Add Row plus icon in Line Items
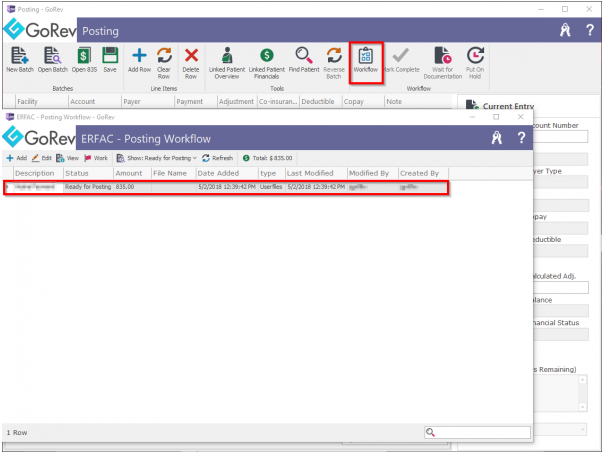 [139, 55]
